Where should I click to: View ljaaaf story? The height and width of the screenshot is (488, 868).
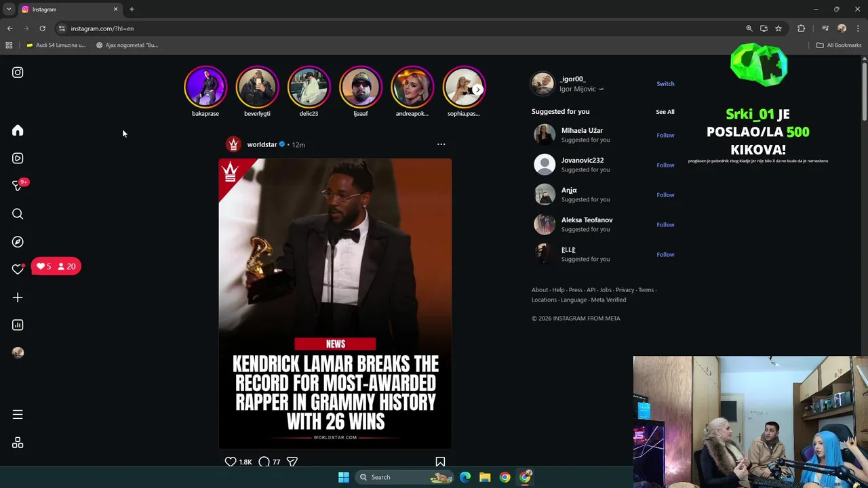(x=360, y=87)
